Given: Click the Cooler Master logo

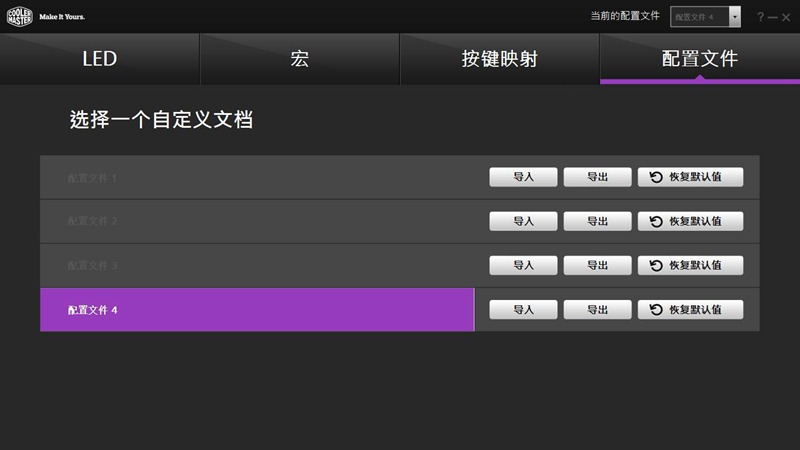Looking at the screenshot, I should pos(21,16).
